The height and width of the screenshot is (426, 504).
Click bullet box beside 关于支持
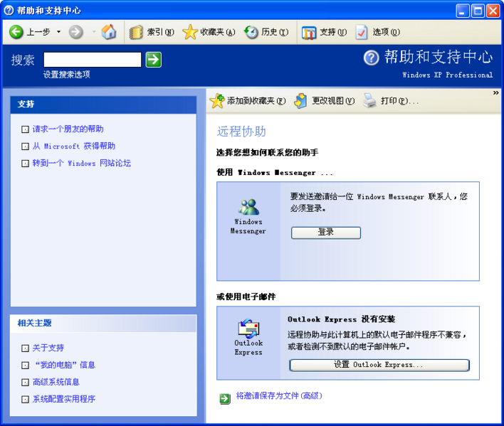(x=25, y=348)
